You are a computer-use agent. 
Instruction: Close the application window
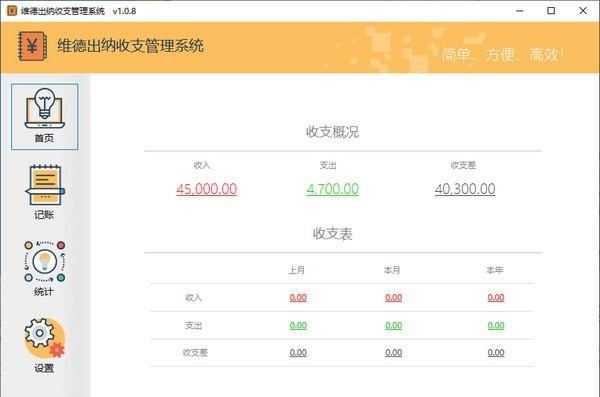[x=583, y=11]
